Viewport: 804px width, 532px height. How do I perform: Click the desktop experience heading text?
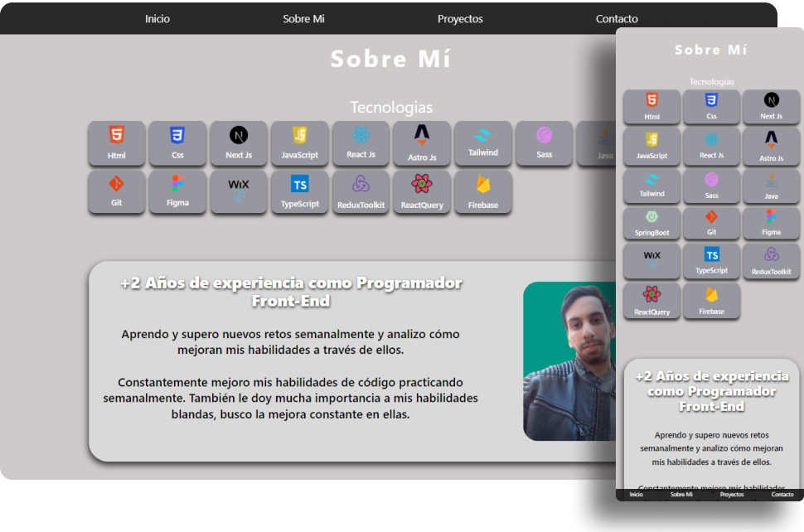[291, 292]
